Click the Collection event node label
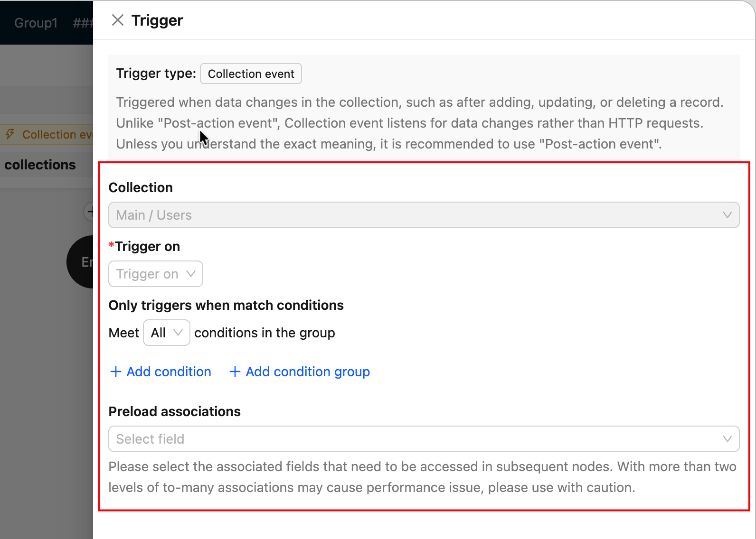756x539 pixels. (57, 134)
